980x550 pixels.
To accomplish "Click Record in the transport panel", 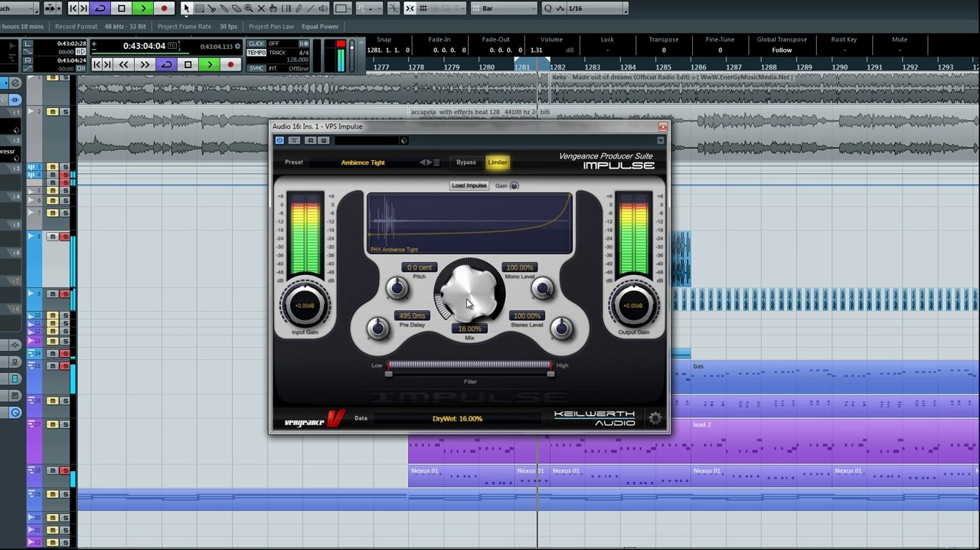I will [x=230, y=65].
